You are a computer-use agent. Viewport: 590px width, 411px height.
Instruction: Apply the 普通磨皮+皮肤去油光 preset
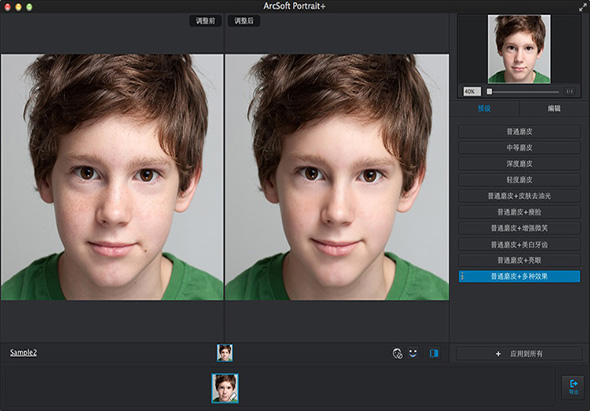point(519,196)
